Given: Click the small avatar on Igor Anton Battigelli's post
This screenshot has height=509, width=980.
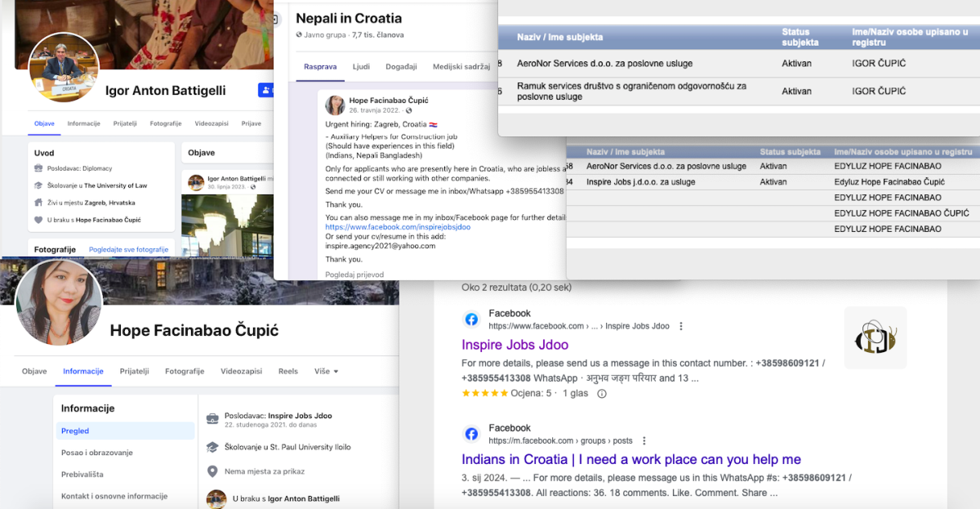Looking at the screenshot, I should 196,181.
